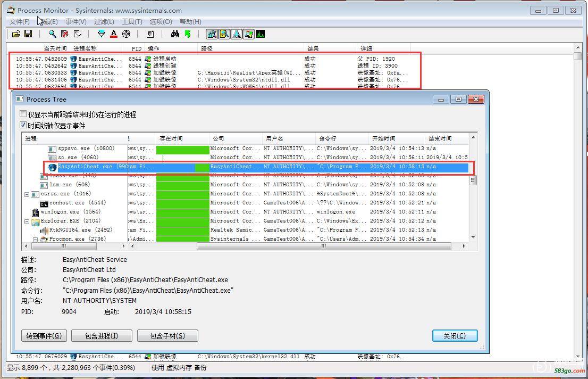
Task: Select the 进程启动 event row in main window
Action: (214, 59)
